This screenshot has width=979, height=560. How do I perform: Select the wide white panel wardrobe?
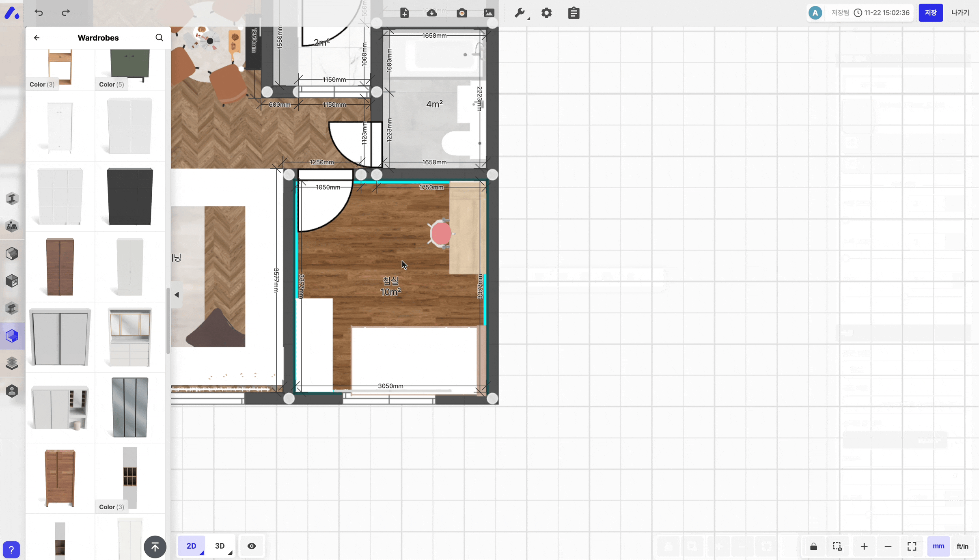pos(60,196)
